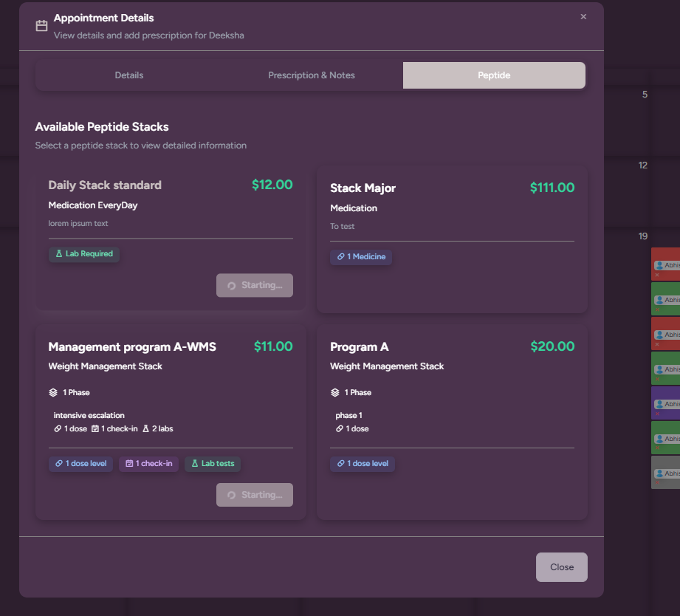Select the Daily Stack standard card title
The image size is (680, 616).
pyautogui.click(x=105, y=185)
